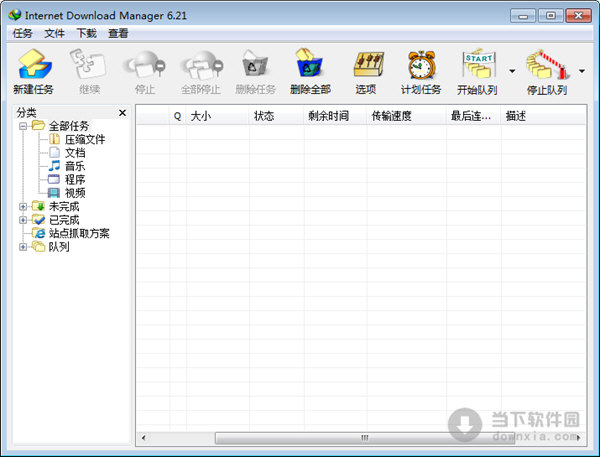Sort by the Q column header
The width and height of the screenshot is (600, 457).
[178, 116]
